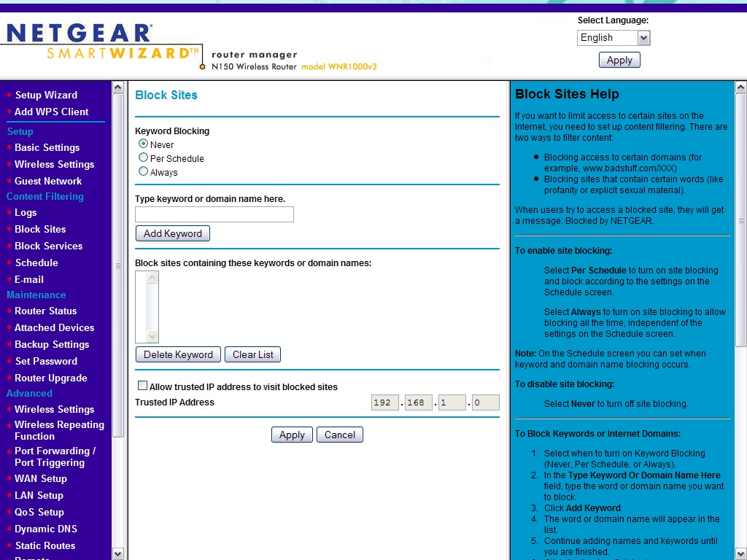Apply the block sites settings
Image resolution: width=747 pixels, height=560 pixels.
[x=292, y=434]
